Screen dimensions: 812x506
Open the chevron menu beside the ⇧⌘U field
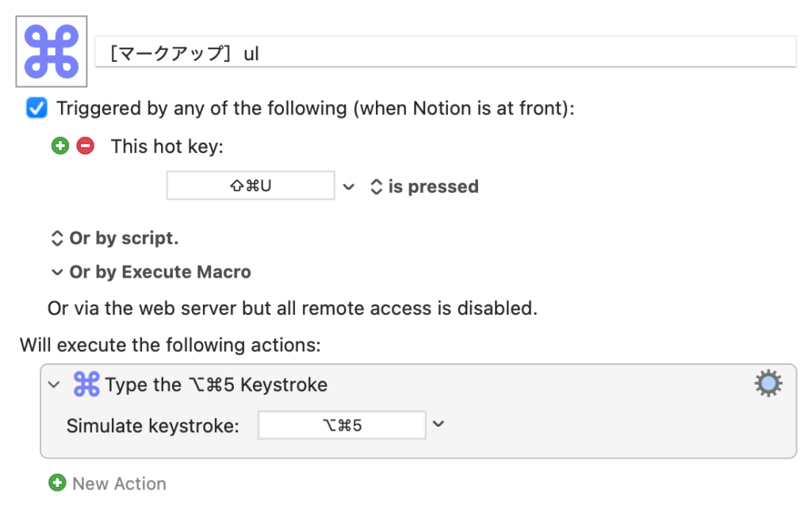[349, 187]
